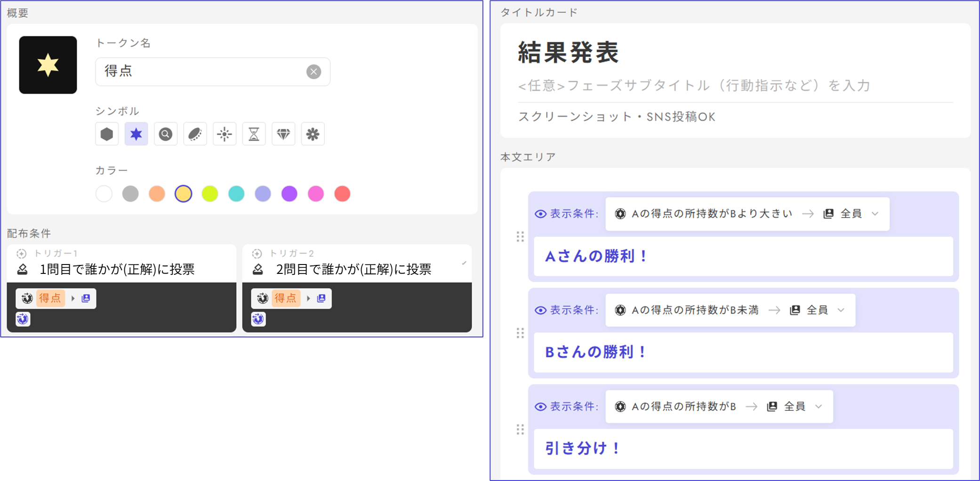The width and height of the screenshot is (980, 481).
Task: Toggle visibility for Aさんの勝利 block
Action: pyautogui.click(x=540, y=214)
